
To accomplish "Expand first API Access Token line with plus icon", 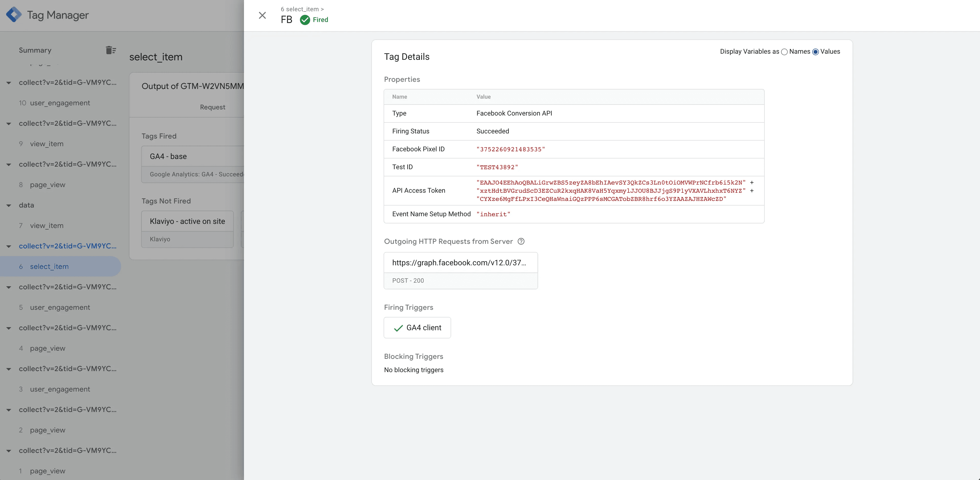I will tap(752, 182).
